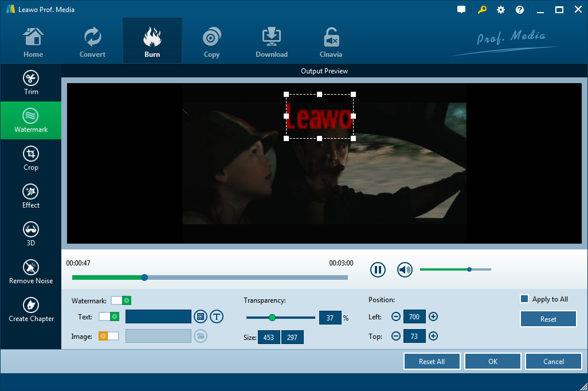Decrease the Top position value
588x391 pixels.
pyautogui.click(x=396, y=337)
